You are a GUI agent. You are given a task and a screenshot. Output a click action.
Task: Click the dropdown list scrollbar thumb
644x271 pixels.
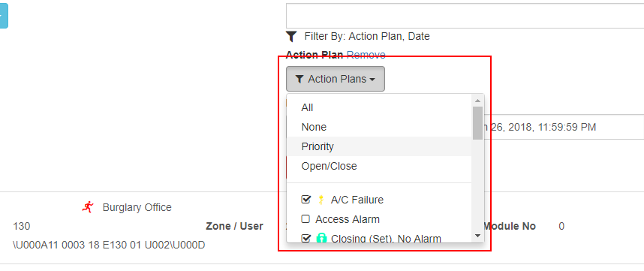[477, 123]
